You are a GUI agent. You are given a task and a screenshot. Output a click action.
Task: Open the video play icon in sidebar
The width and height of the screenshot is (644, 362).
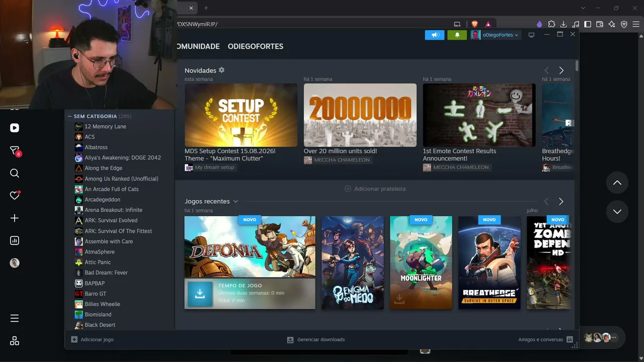[15, 128]
